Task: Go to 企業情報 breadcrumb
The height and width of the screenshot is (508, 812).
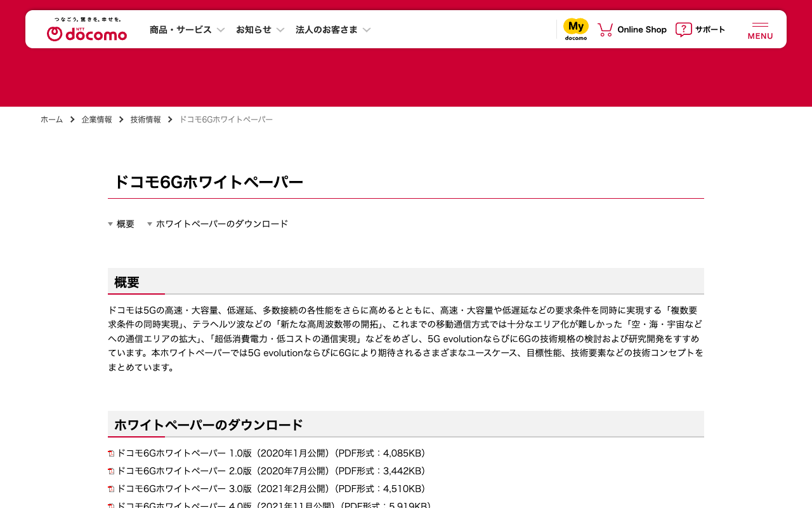Action: [96, 119]
